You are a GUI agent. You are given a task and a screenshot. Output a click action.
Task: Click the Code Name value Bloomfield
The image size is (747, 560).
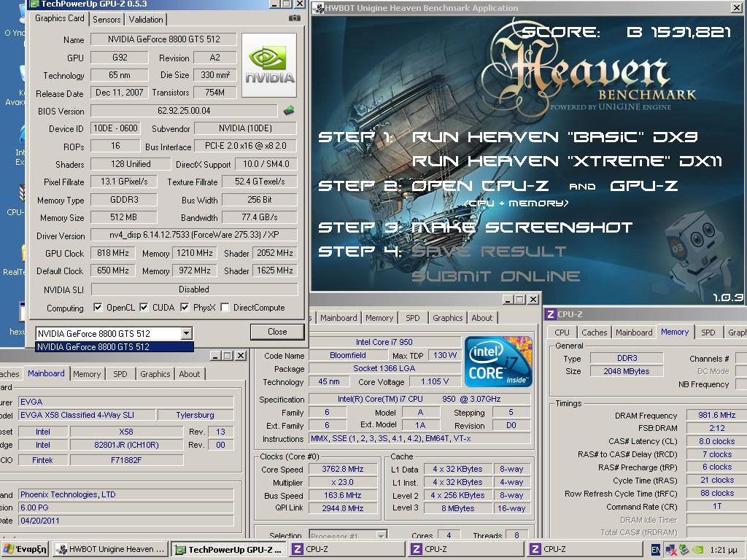pos(348,355)
